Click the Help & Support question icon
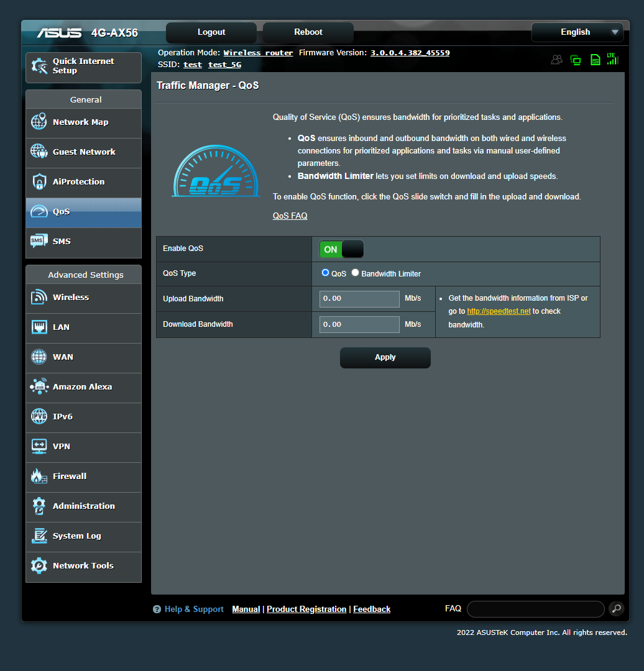The width and height of the screenshot is (644, 671). (157, 609)
